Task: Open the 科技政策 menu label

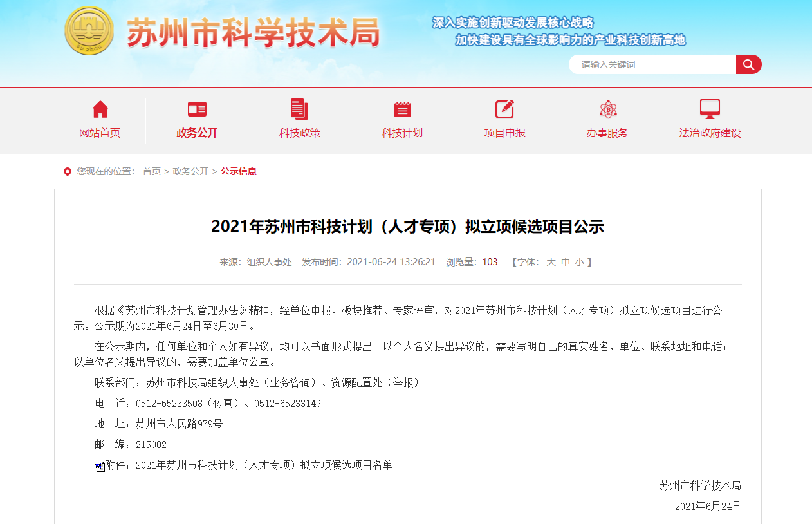Action: pos(299,133)
